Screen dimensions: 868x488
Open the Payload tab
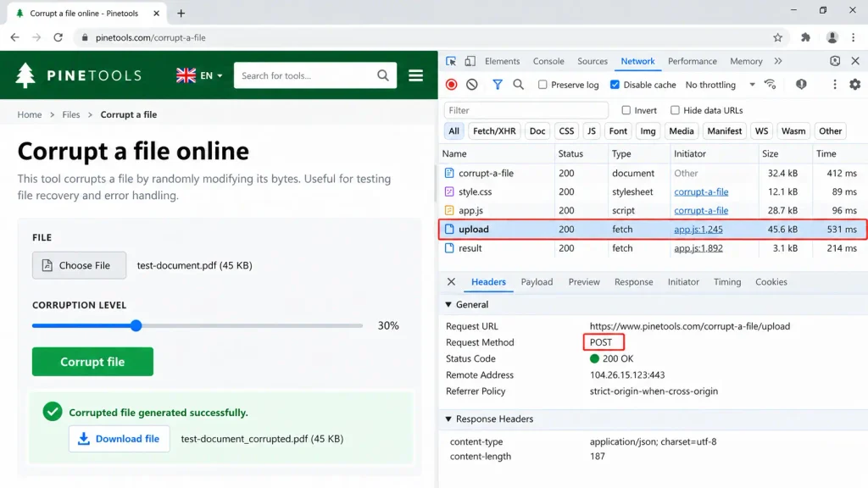click(537, 282)
